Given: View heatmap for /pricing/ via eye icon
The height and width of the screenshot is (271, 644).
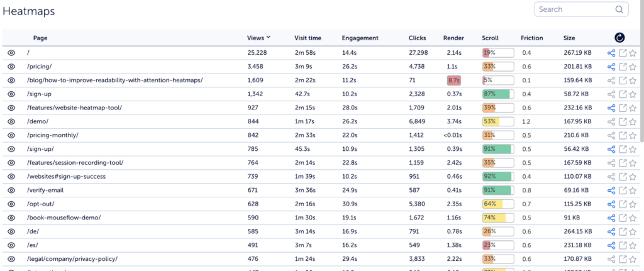Looking at the screenshot, I should tap(11, 67).
